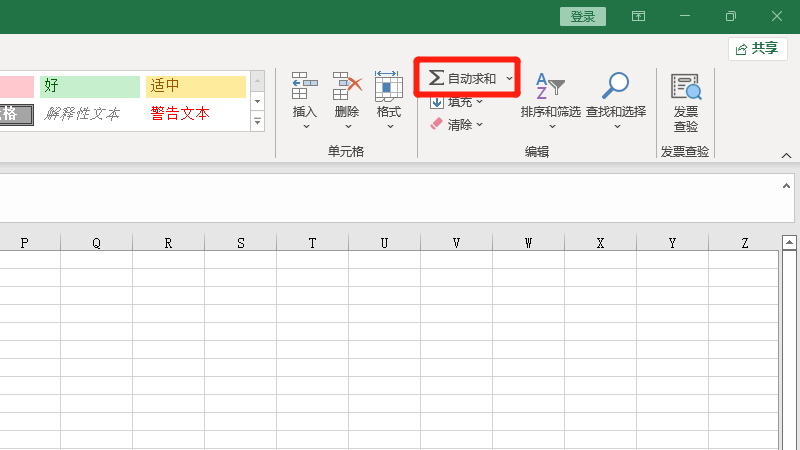
Task: Click the 发票查验 invoice check icon
Action: coord(686,88)
